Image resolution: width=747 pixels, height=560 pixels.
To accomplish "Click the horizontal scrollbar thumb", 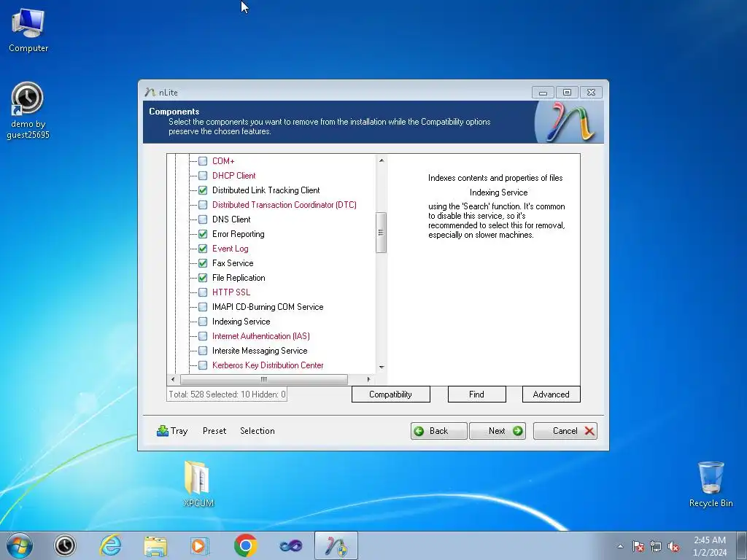I will [264, 379].
